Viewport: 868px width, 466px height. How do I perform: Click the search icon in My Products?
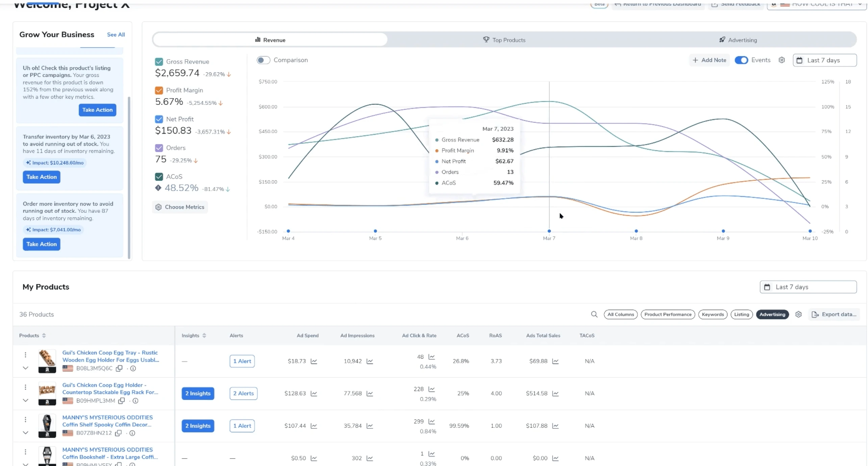tap(595, 314)
